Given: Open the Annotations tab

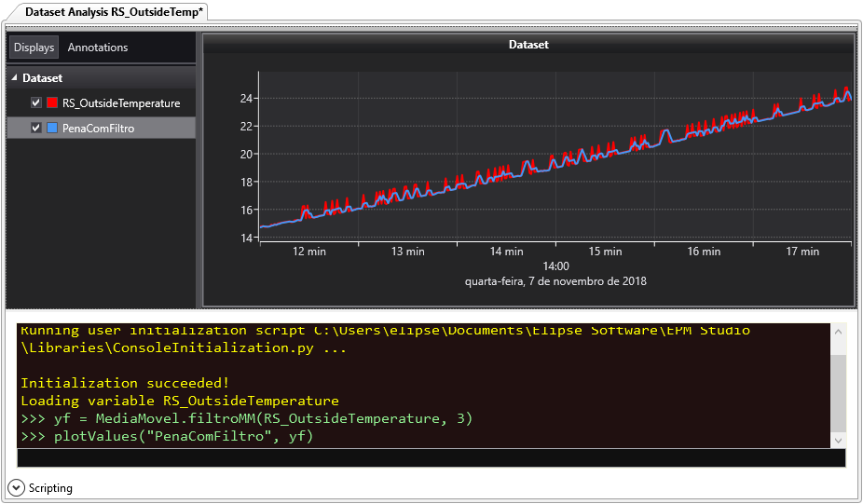Looking at the screenshot, I should pyautogui.click(x=98, y=48).
